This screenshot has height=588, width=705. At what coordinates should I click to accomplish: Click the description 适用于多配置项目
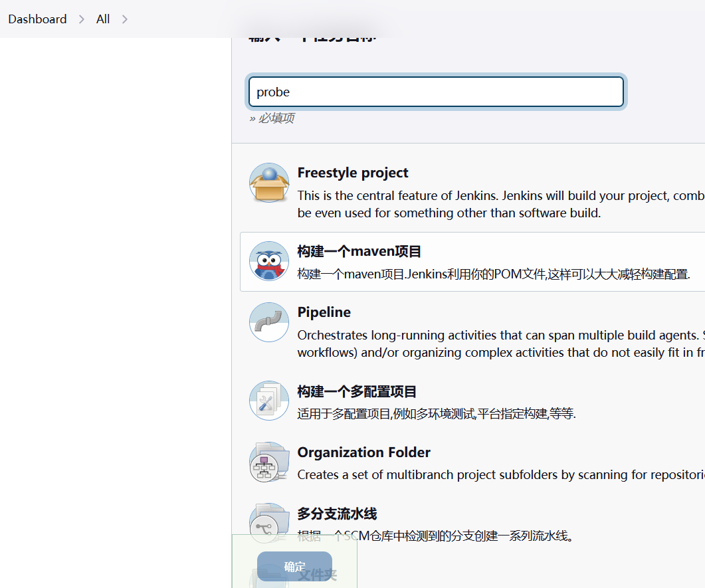click(x=436, y=413)
